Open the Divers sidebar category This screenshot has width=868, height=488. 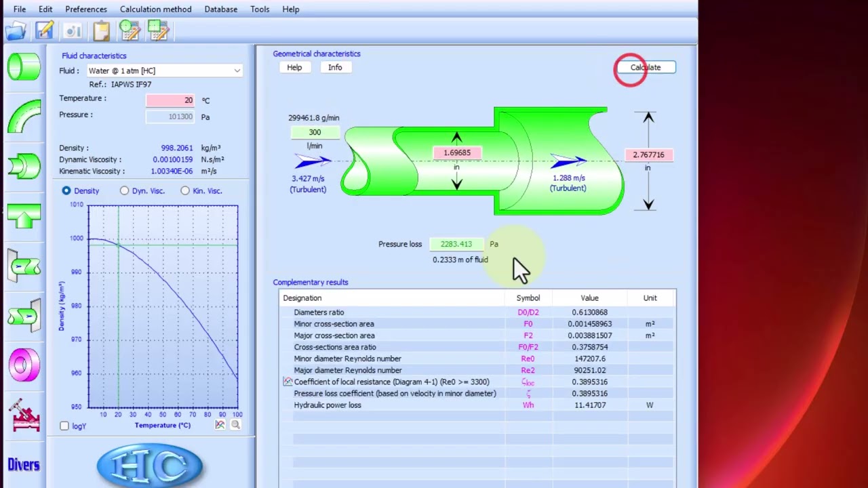coord(24,465)
